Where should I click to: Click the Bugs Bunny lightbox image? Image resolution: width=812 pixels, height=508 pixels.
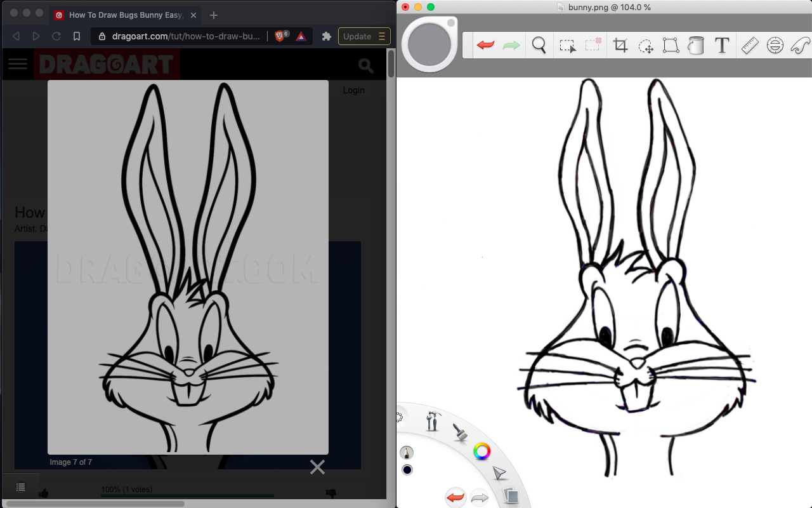[x=188, y=267]
